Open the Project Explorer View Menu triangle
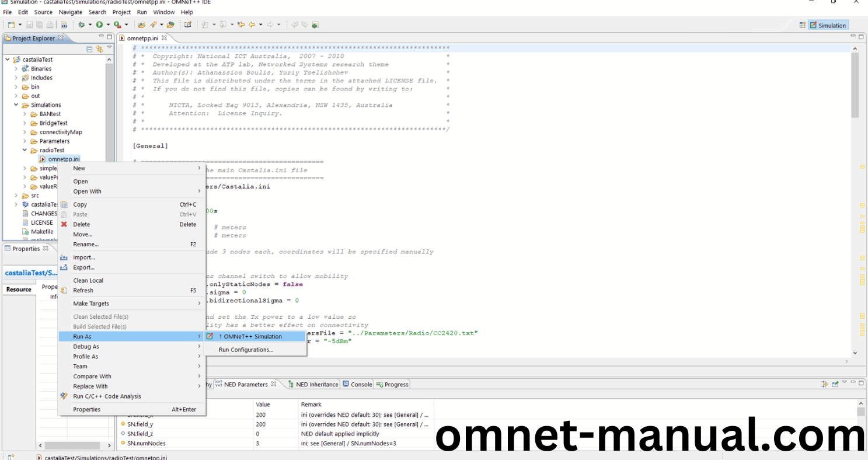This screenshot has width=868, height=460. 109,48
